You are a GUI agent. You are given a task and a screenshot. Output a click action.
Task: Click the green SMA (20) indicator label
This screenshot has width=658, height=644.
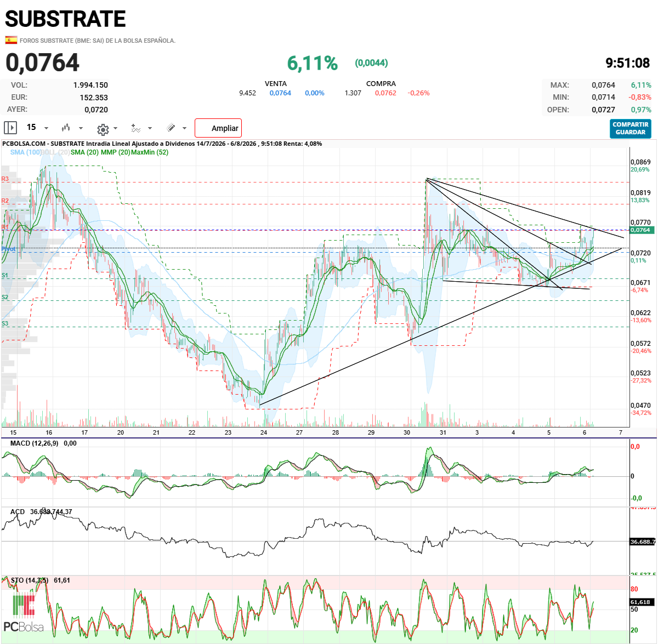(x=84, y=152)
